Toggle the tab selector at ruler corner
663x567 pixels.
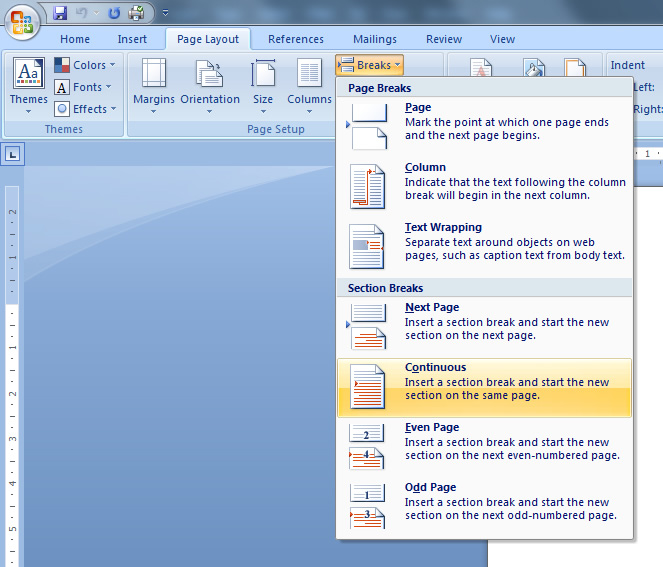[13, 154]
